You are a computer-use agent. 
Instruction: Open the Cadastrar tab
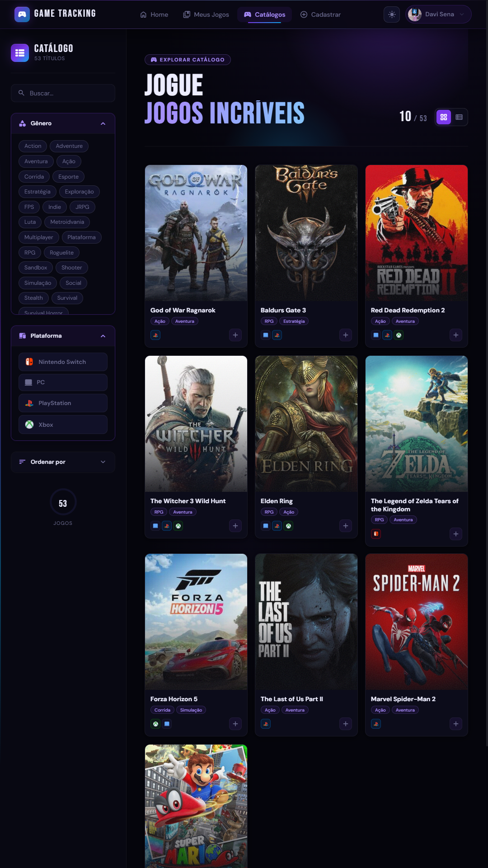[320, 14]
